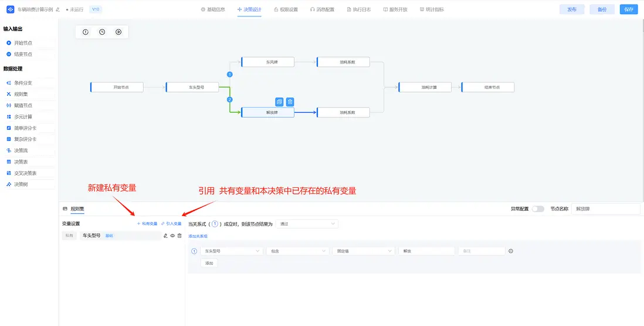The width and height of the screenshot is (644, 326).
Task: Click the 私有 label in variable row
Action: [x=69, y=236]
